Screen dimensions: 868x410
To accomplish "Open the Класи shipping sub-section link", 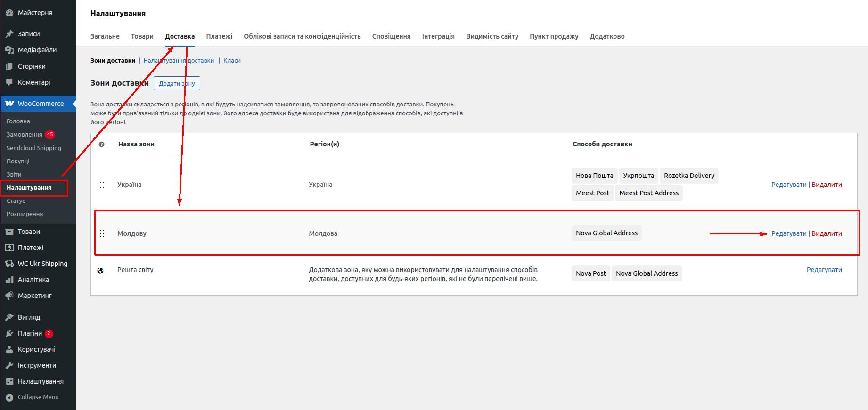I will (x=232, y=60).
